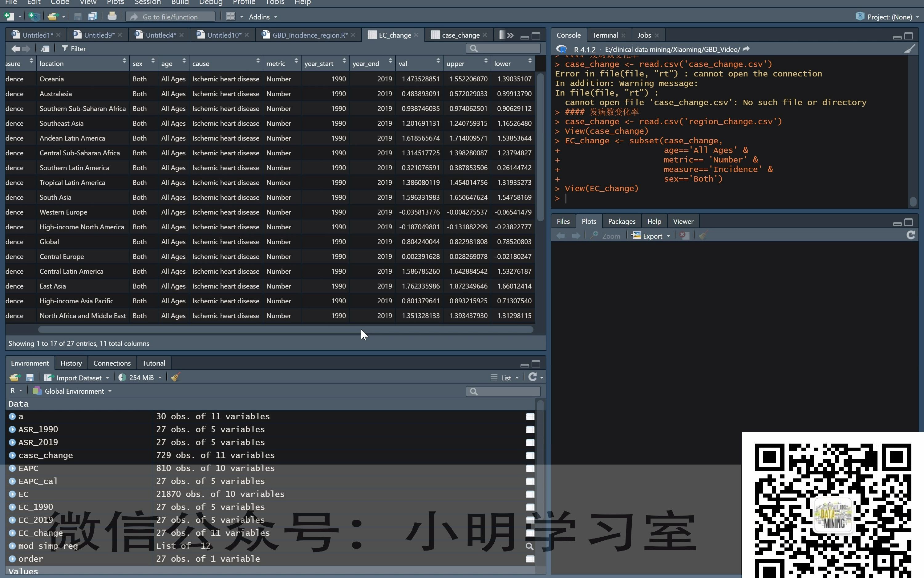Click the data viewer vertical scrollbar
Screen dimensions: 924x578
(540, 147)
